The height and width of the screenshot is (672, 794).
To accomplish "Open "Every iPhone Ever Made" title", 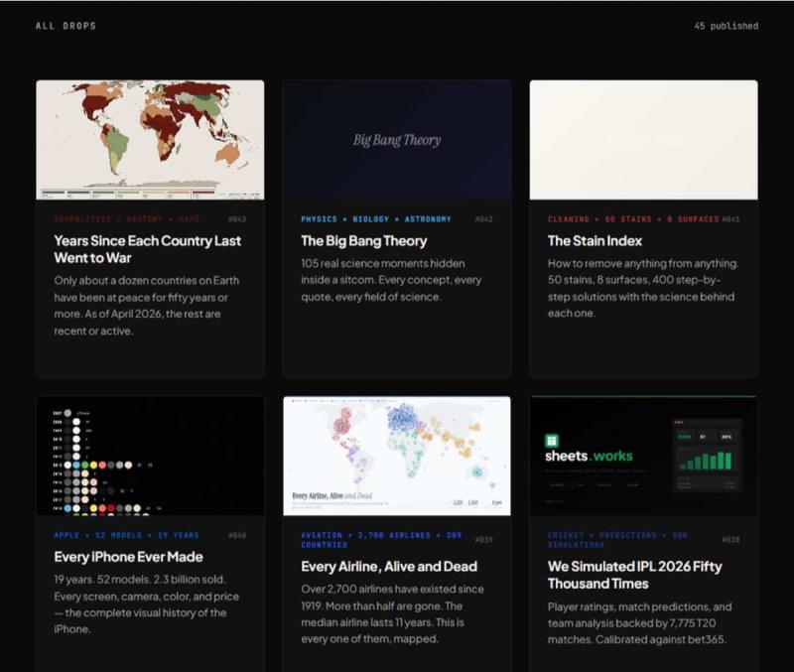I will [x=128, y=557].
